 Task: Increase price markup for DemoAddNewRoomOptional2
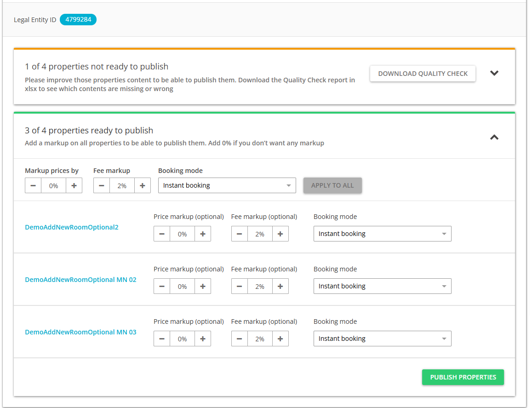pyautogui.click(x=203, y=234)
